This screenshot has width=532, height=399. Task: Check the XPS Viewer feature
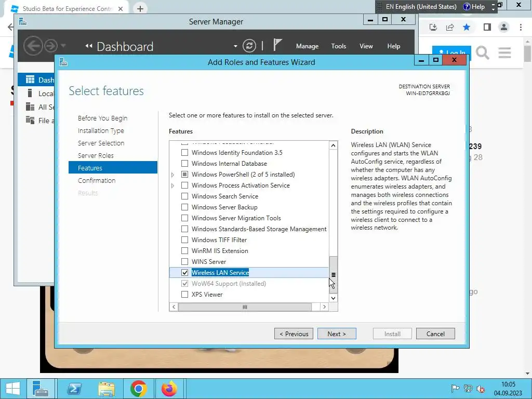point(184,294)
